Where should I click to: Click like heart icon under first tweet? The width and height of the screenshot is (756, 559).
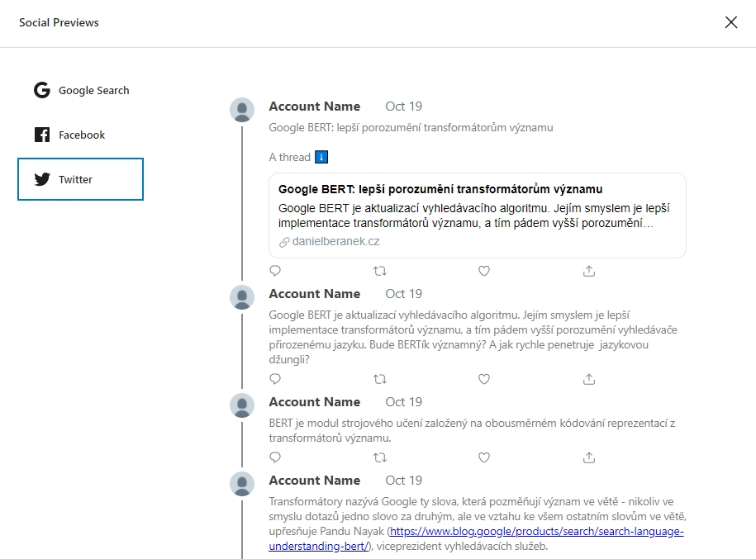pyautogui.click(x=484, y=271)
